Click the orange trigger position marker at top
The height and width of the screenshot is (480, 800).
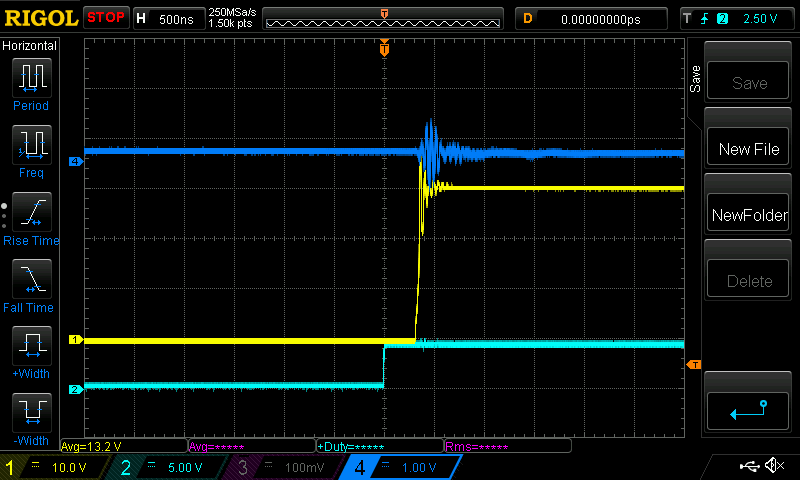click(384, 48)
